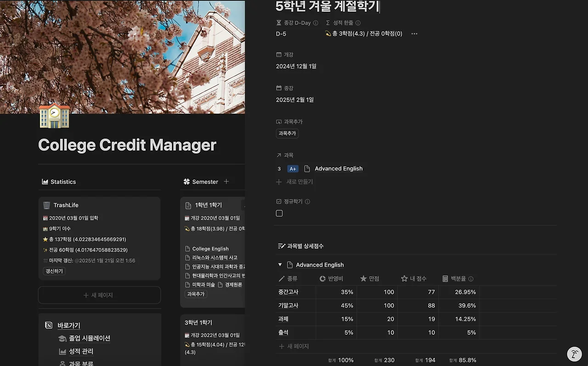Add a new Semester view with plus
Screen dimensions: 588x366
(x=226, y=182)
